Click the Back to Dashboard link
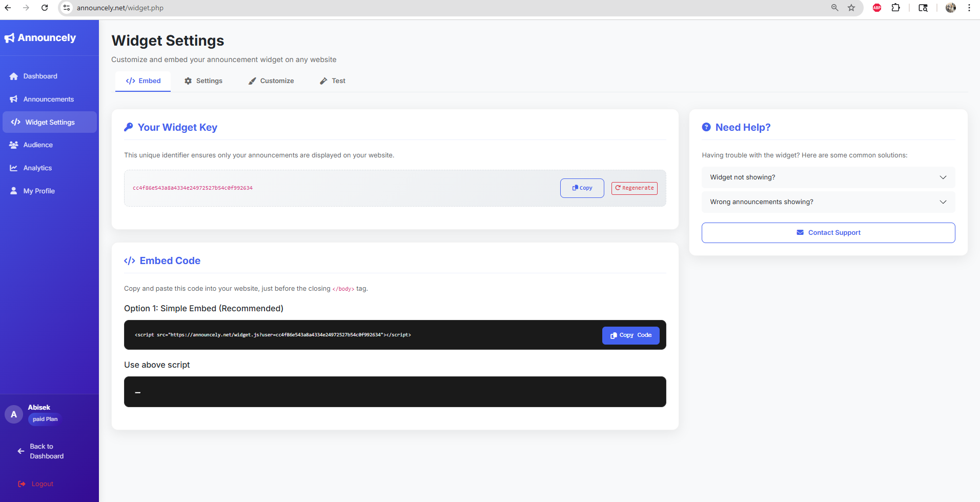The image size is (980, 502). pyautogui.click(x=47, y=451)
